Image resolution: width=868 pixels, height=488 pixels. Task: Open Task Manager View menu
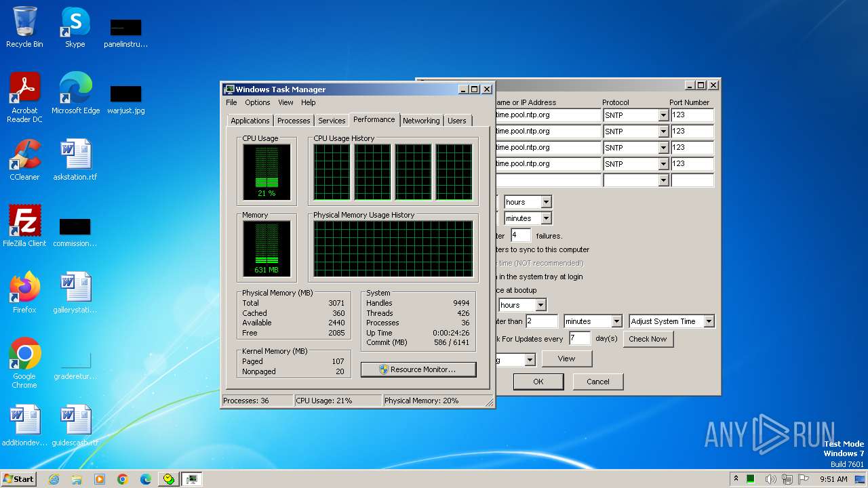[x=285, y=102]
